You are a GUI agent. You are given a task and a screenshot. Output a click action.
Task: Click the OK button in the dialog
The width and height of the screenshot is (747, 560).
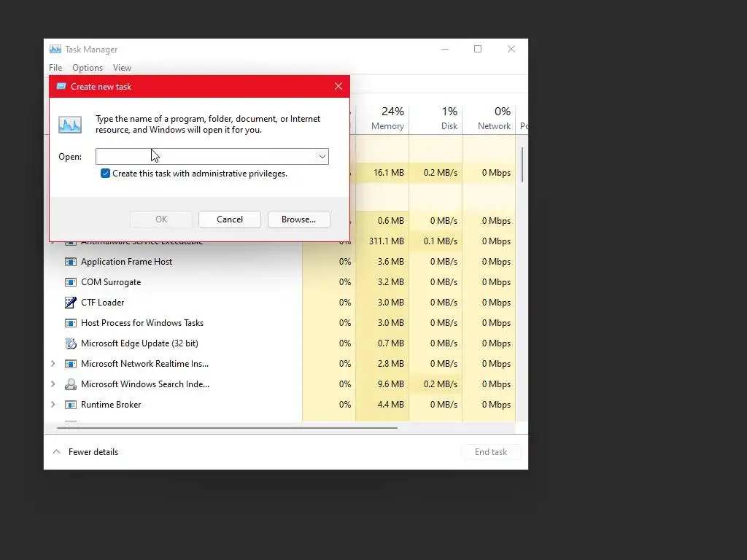click(161, 219)
